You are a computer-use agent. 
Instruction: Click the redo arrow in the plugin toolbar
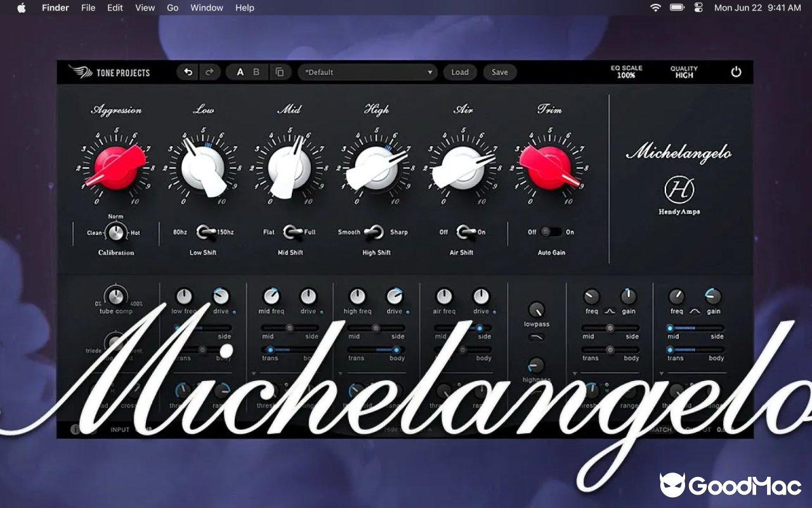(209, 72)
